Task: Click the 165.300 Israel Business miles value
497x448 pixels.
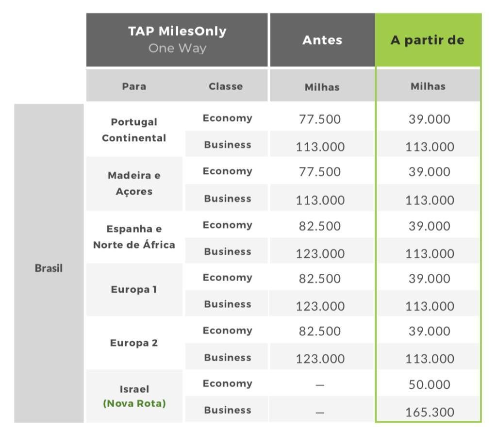Action: pyautogui.click(x=430, y=412)
